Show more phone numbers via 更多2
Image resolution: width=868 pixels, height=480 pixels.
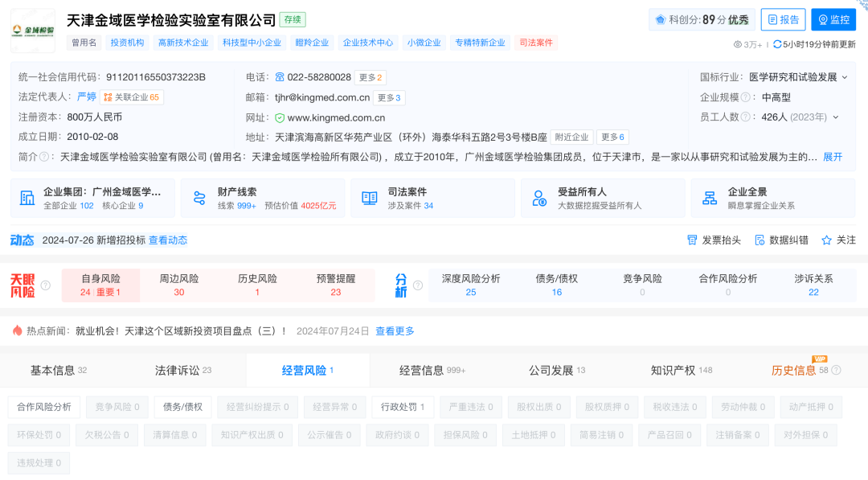point(371,77)
